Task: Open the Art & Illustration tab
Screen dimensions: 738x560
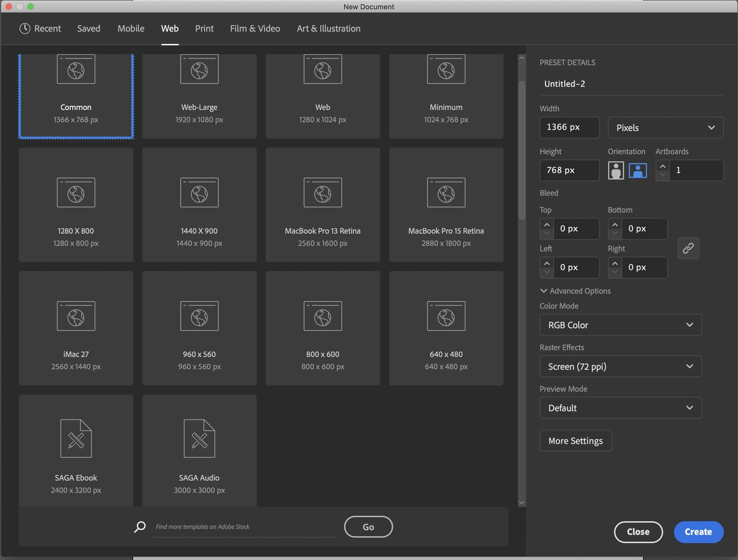Action: [x=328, y=29]
